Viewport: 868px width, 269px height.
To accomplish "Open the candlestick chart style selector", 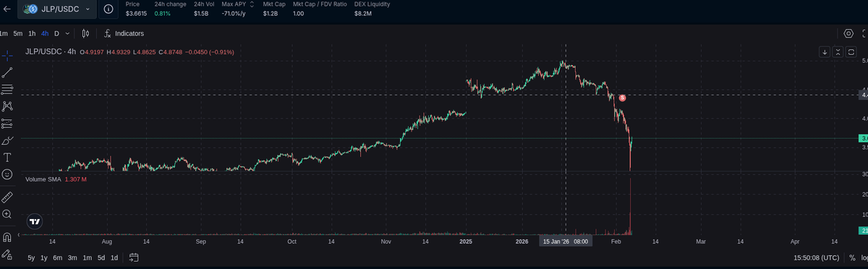I will pyautogui.click(x=85, y=33).
